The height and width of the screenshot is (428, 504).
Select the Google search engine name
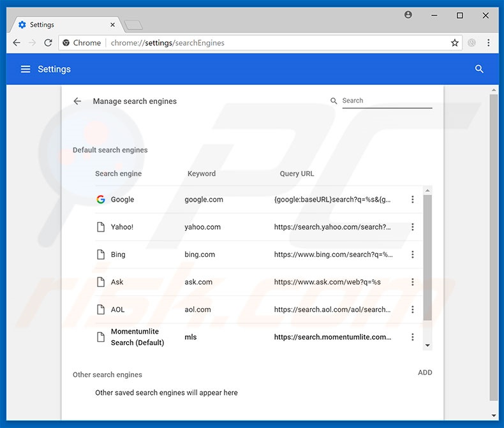click(x=122, y=200)
